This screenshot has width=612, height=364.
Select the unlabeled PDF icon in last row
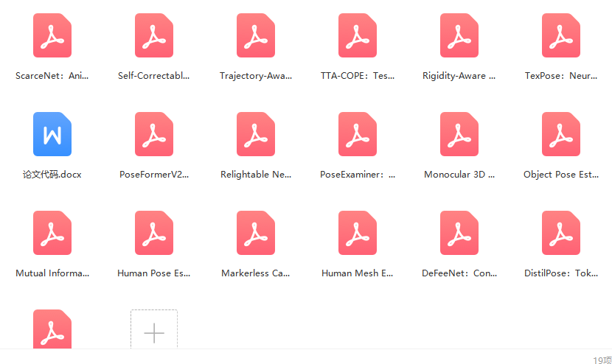[x=52, y=329]
